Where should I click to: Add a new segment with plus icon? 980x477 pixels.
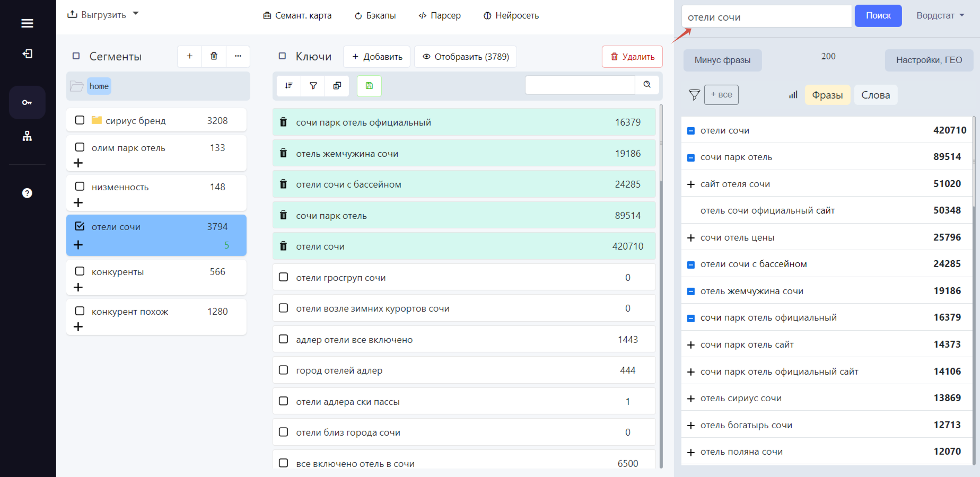tap(189, 56)
